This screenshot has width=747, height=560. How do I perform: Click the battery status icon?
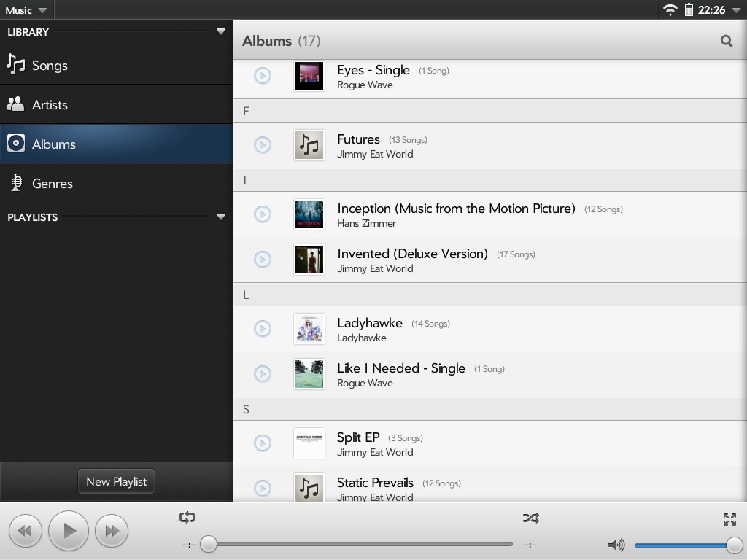689,9
